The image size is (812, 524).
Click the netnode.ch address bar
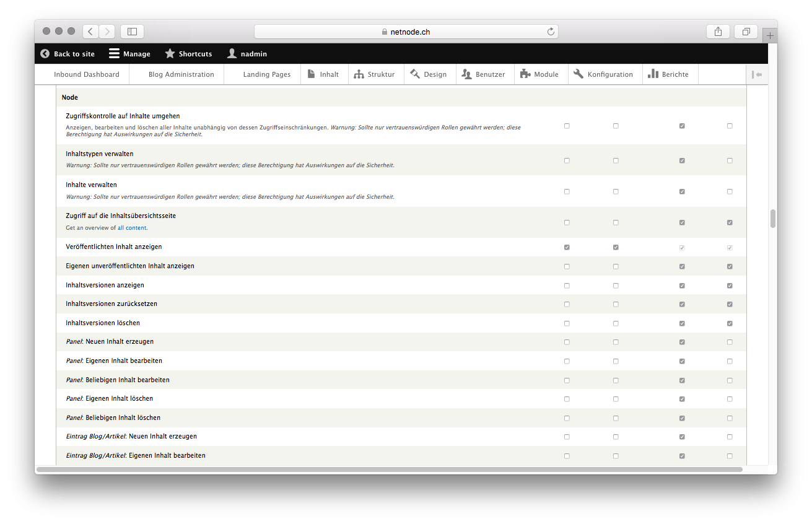click(x=406, y=32)
